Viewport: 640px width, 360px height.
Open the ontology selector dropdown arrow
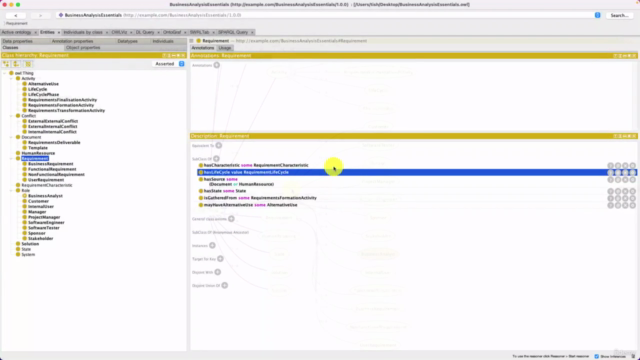[x=598, y=15]
